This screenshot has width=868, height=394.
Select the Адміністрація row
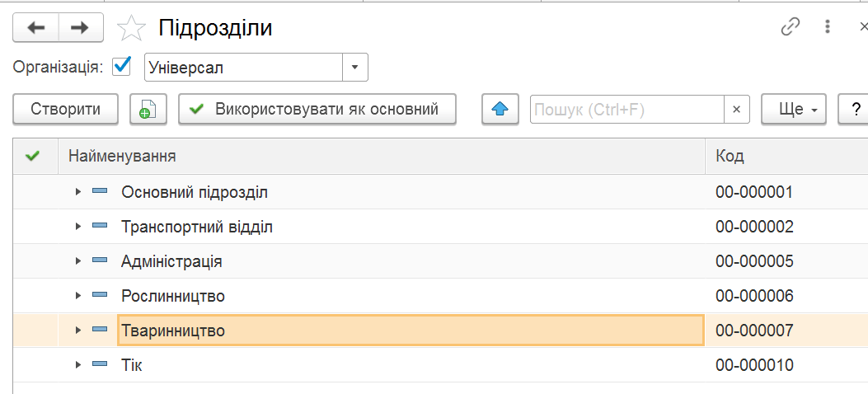[x=440, y=261]
